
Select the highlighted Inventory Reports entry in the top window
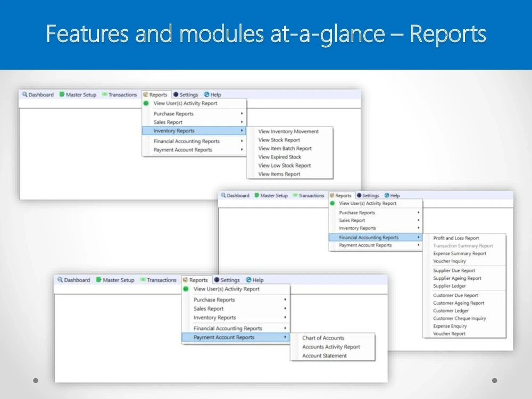coord(194,131)
